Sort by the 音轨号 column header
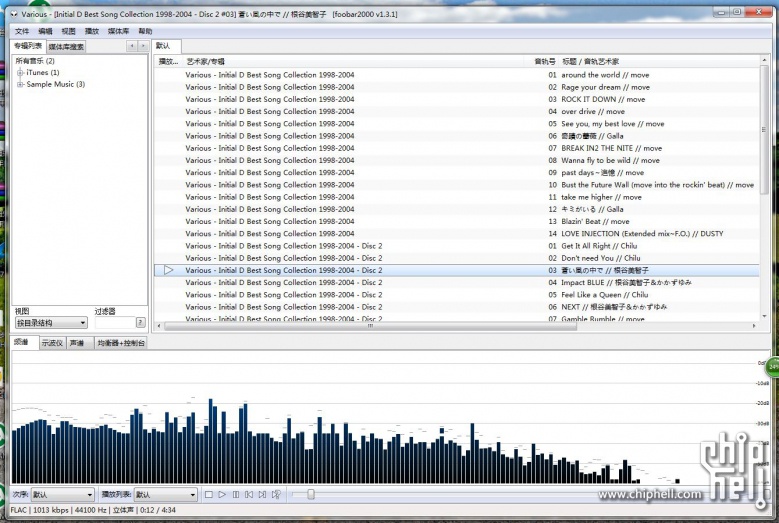 pos(544,62)
